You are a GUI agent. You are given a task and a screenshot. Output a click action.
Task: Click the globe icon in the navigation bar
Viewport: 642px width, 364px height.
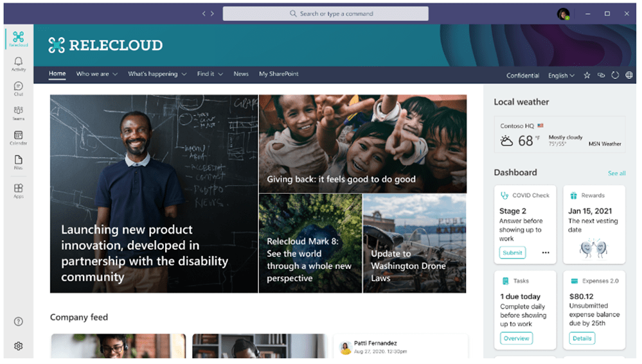pyautogui.click(x=629, y=75)
